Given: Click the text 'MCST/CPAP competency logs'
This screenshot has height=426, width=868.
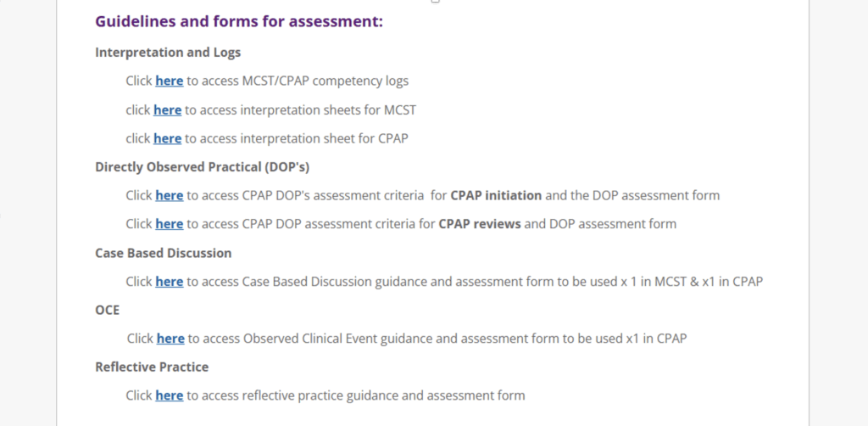Looking at the screenshot, I should click(325, 81).
